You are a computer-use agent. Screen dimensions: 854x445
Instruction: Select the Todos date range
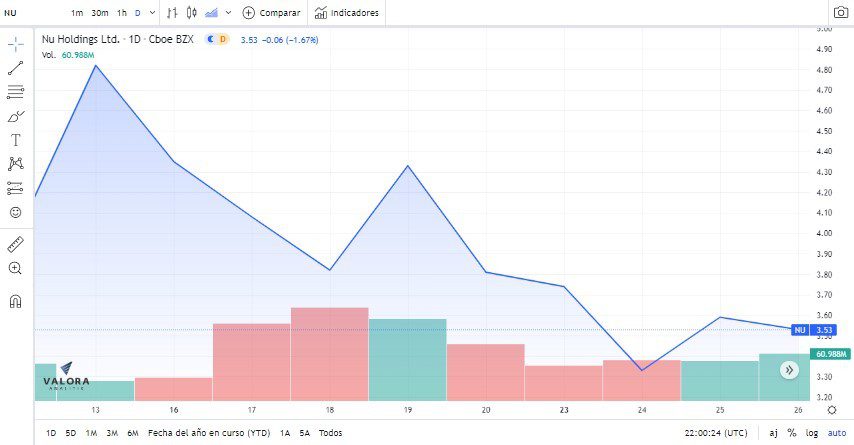331,433
